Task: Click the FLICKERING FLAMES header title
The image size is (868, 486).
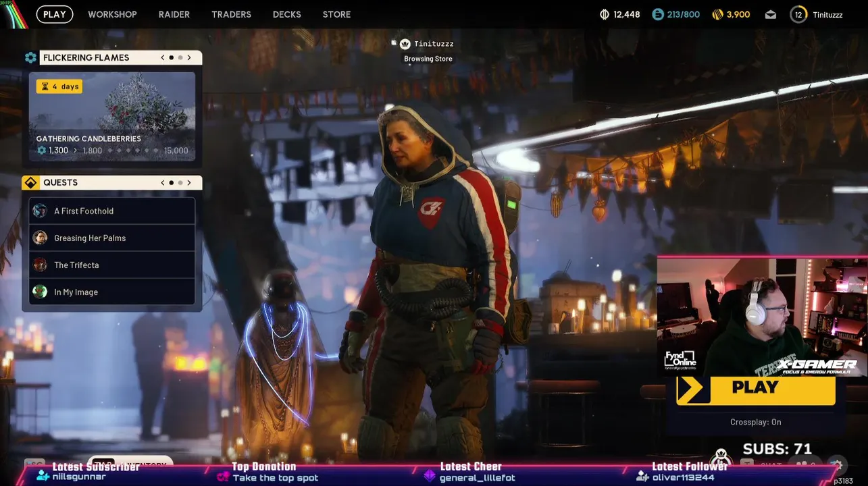Action: click(86, 57)
